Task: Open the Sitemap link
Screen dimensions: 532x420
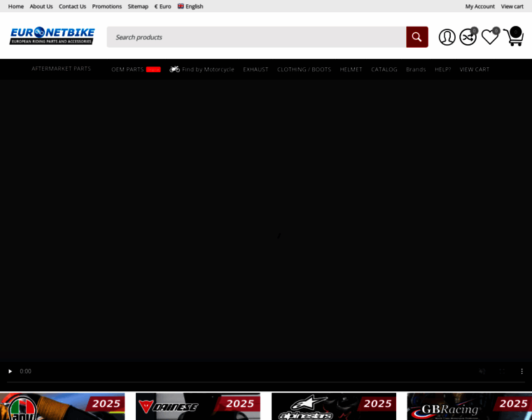Action: click(138, 6)
